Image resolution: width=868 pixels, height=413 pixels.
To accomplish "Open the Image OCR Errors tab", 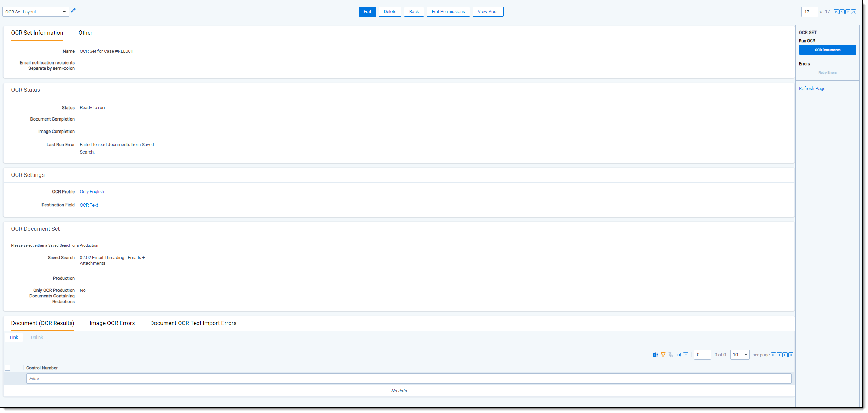I will pyautogui.click(x=112, y=324).
